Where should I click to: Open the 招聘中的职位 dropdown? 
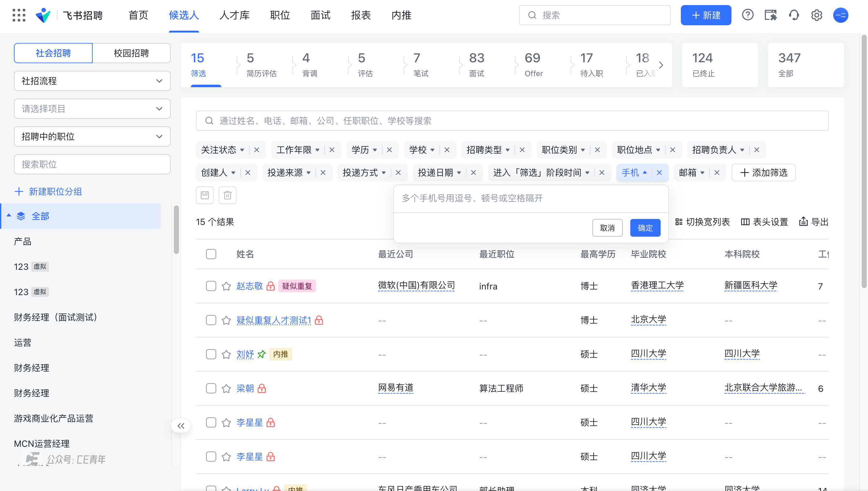92,136
